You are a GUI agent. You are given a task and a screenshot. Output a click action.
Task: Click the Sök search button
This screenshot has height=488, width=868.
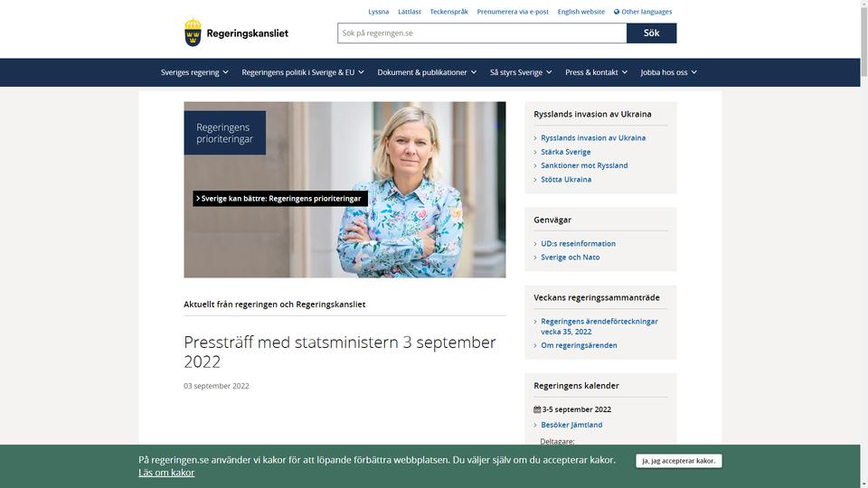[652, 33]
